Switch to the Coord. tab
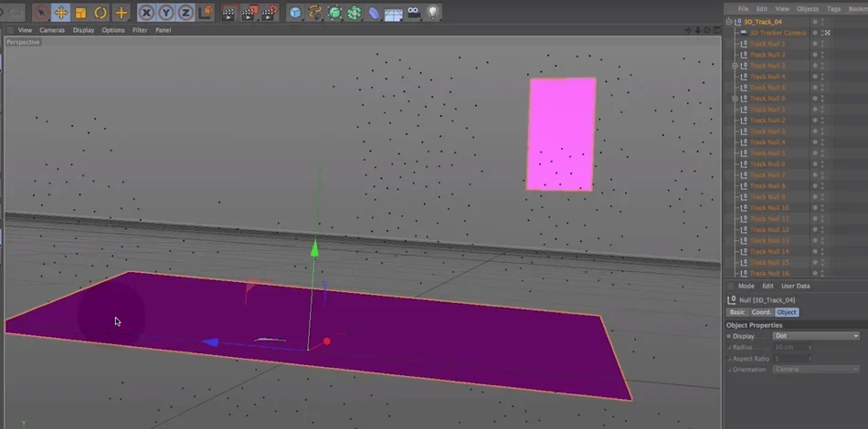Screen dimensions: 868x429 coord(761,312)
